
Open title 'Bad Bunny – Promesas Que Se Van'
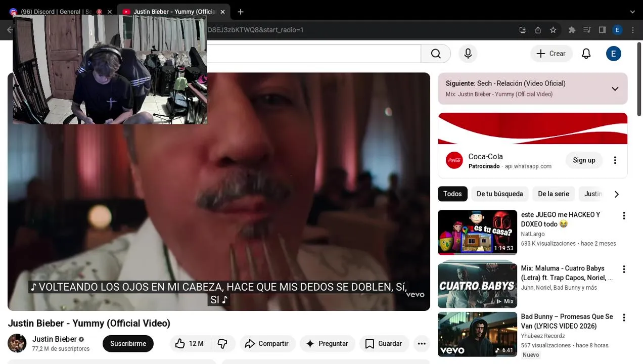click(x=567, y=322)
